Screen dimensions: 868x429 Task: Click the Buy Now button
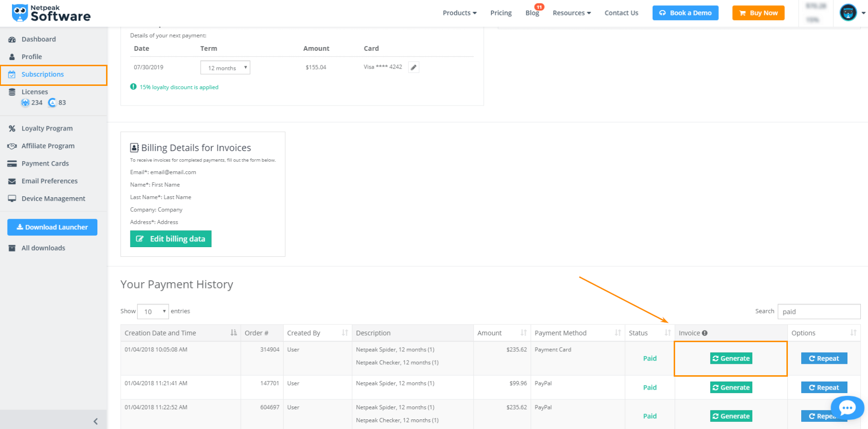point(758,13)
